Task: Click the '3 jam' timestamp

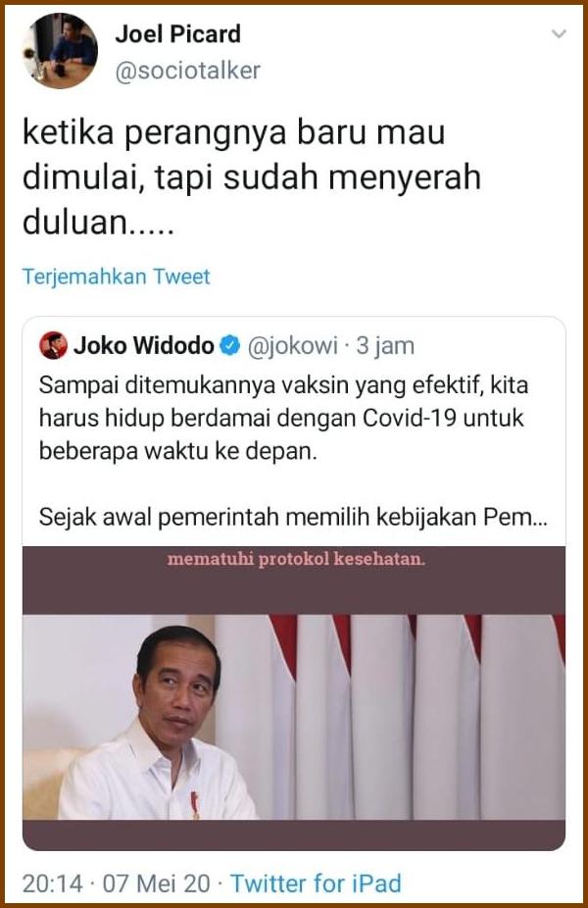Action: point(385,346)
